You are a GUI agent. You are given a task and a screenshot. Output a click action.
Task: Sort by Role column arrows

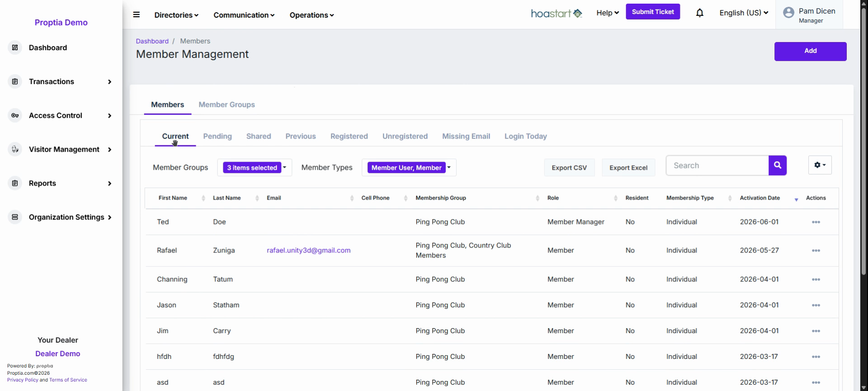pyautogui.click(x=615, y=198)
